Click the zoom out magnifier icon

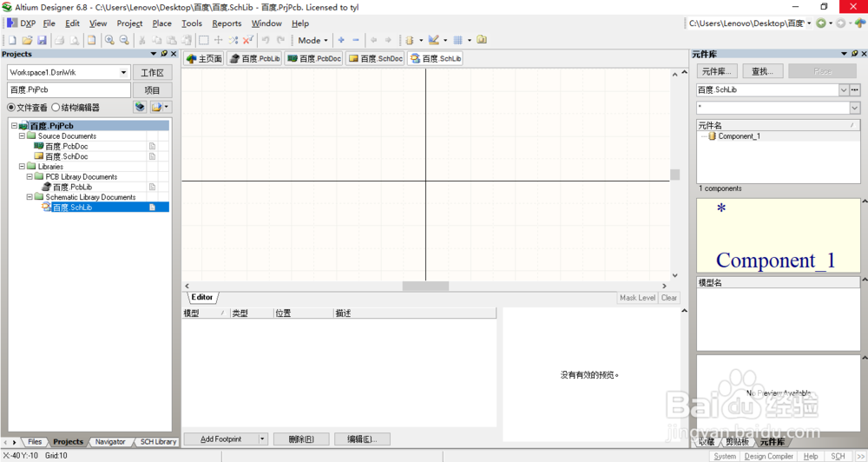124,40
